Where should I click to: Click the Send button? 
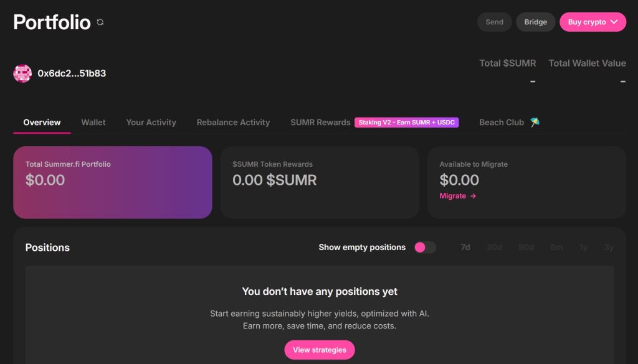494,22
